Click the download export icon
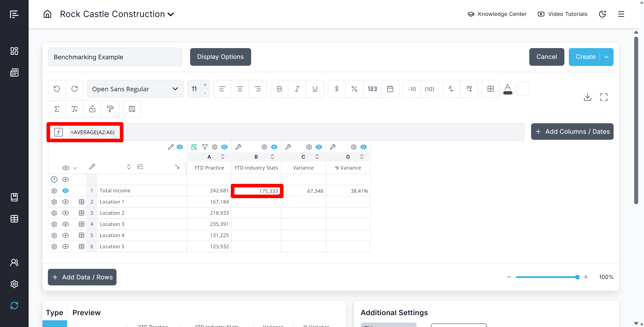 [587, 97]
